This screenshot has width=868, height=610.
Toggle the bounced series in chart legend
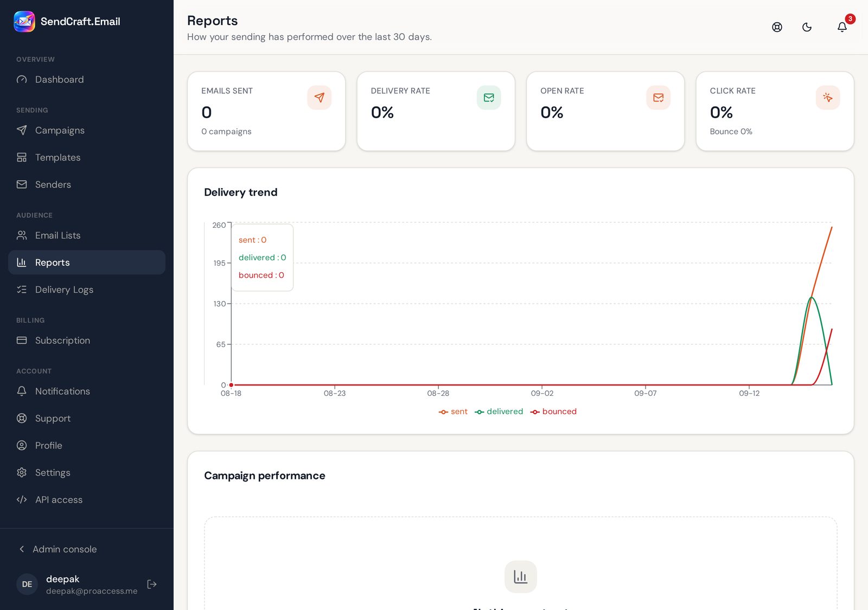553,412
